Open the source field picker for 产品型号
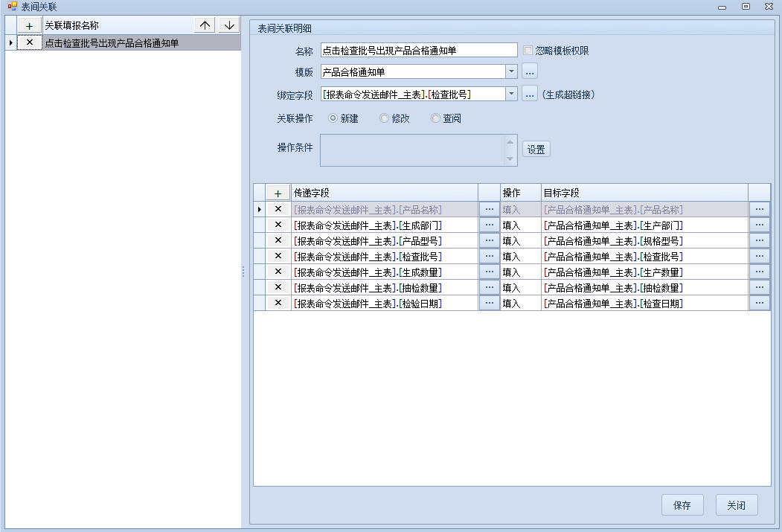 tap(489, 240)
